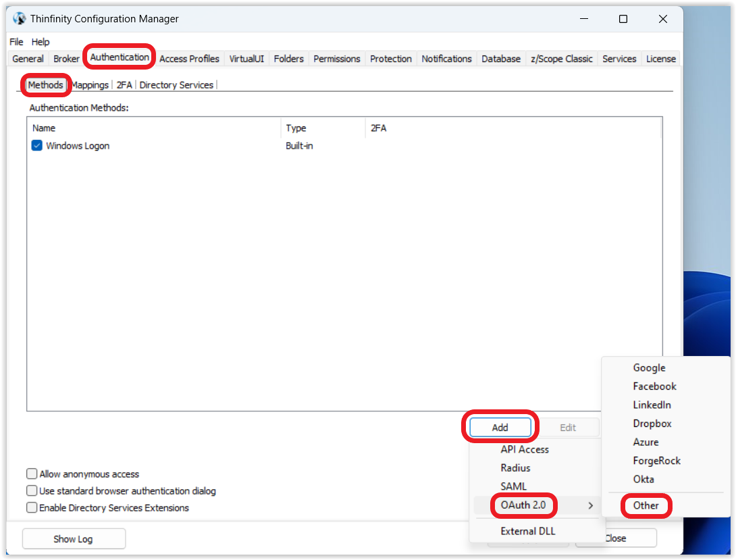Switch to the Broker tab
The image size is (736, 560).
[x=66, y=59]
